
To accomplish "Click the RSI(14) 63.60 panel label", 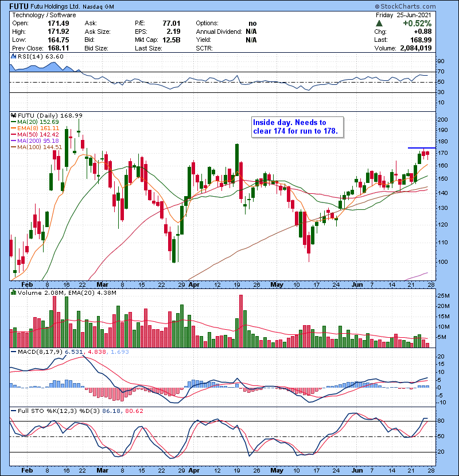I will pos(40,56).
